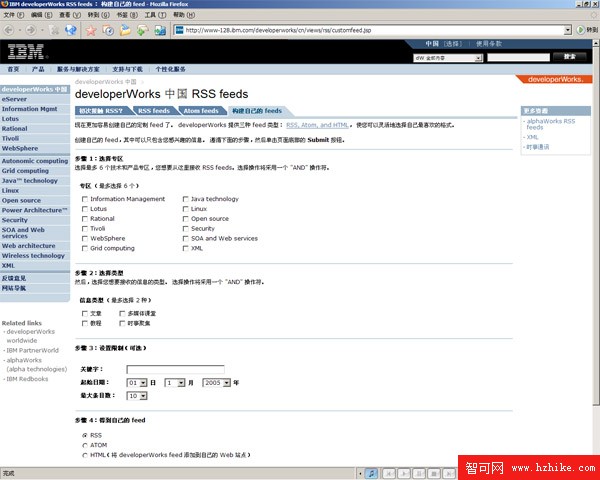
Task: Click the yellow folder toolbar icon
Action: point(126,30)
